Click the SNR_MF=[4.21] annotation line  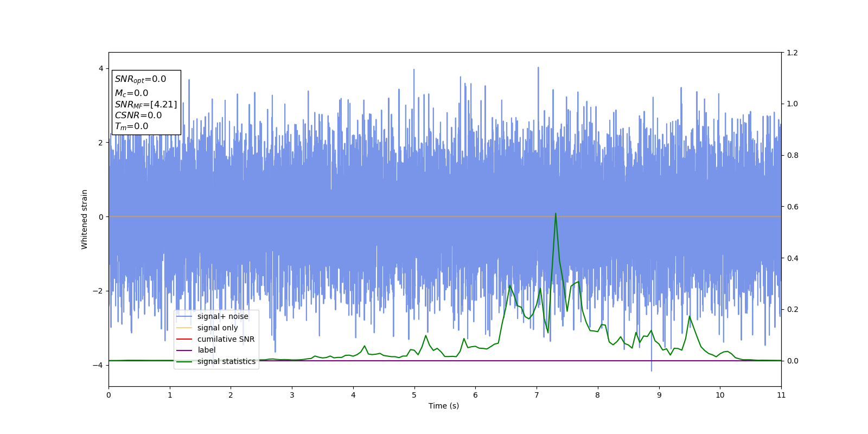[146, 105]
